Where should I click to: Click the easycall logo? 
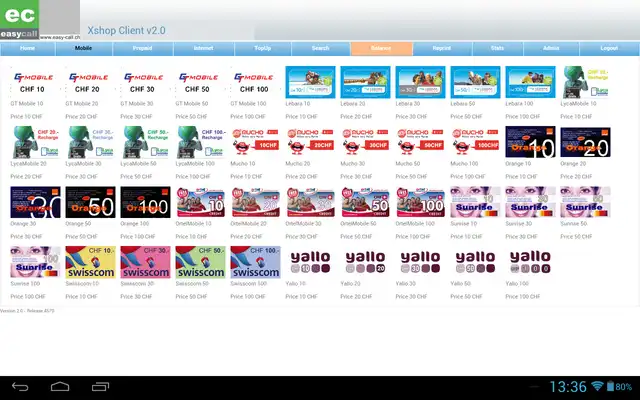[20, 20]
